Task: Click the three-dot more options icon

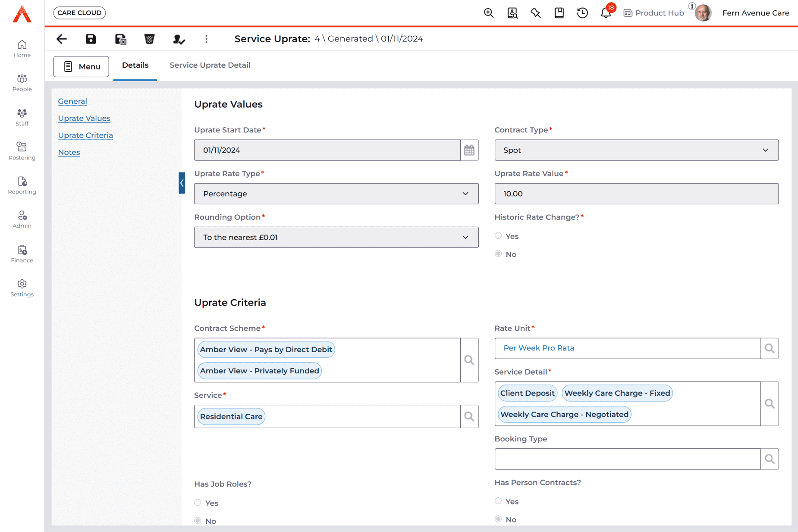Action: pyautogui.click(x=207, y=39)
